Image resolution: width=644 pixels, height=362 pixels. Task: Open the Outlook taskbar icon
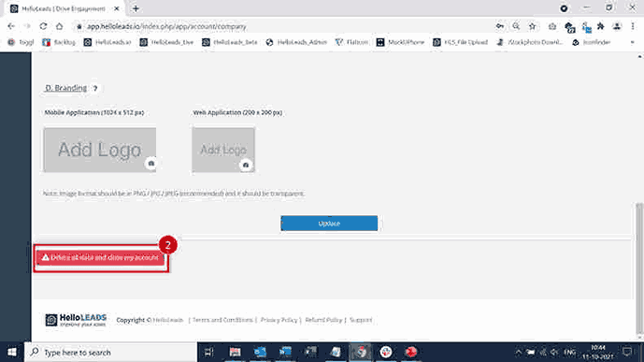pos(260,352)
